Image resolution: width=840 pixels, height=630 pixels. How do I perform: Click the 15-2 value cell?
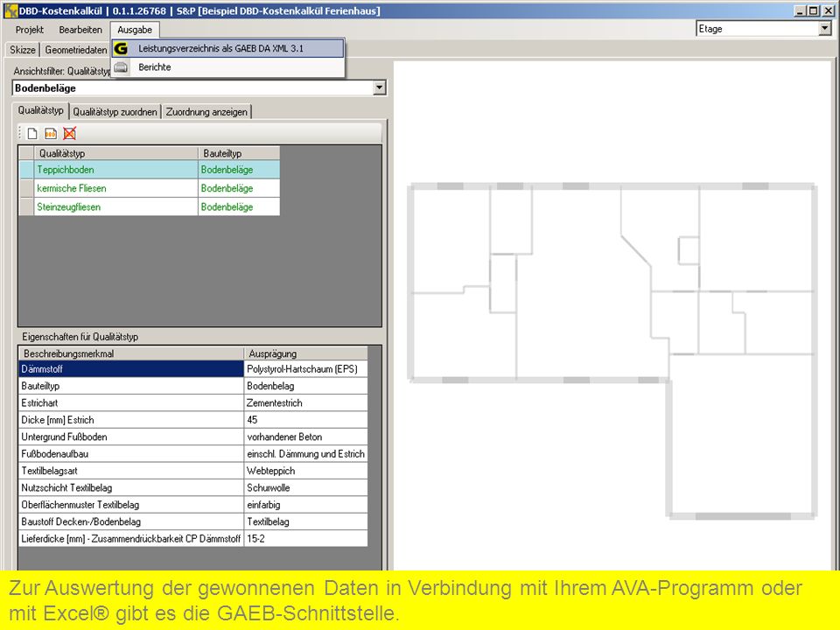pyautogui.click(x=306, y=538)
